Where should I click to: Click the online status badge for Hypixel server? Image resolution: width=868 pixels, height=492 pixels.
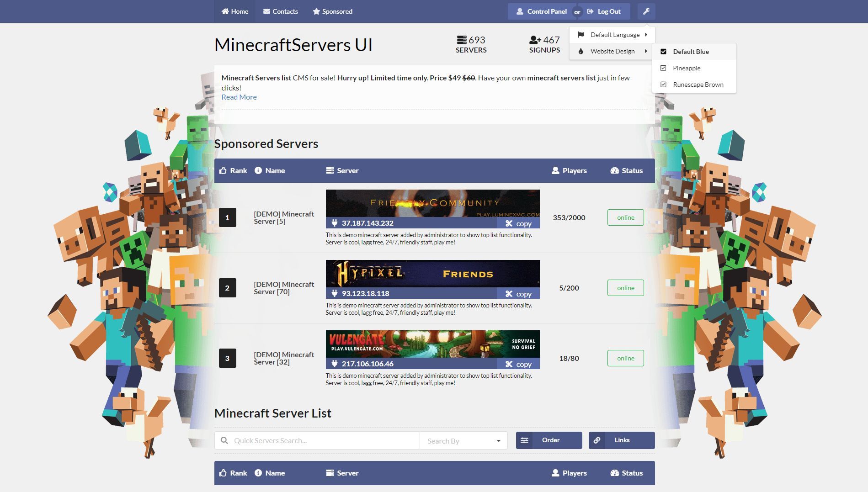pos(625,288)
